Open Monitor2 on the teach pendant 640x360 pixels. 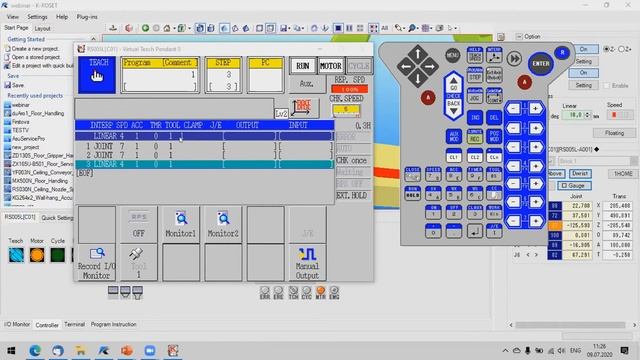(223, 224)
